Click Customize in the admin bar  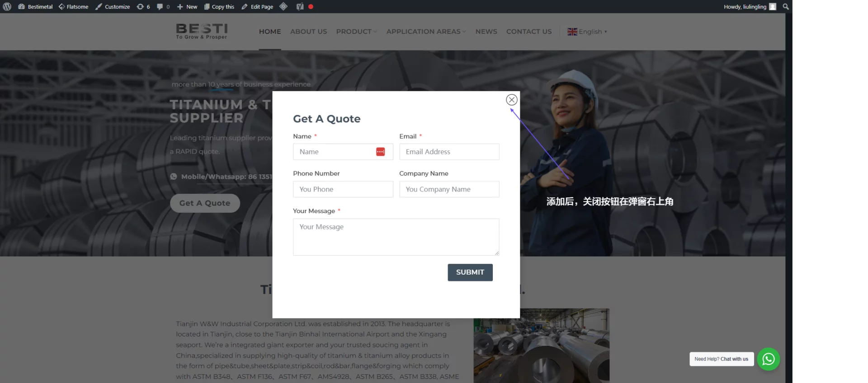click(x=113, y=7)
